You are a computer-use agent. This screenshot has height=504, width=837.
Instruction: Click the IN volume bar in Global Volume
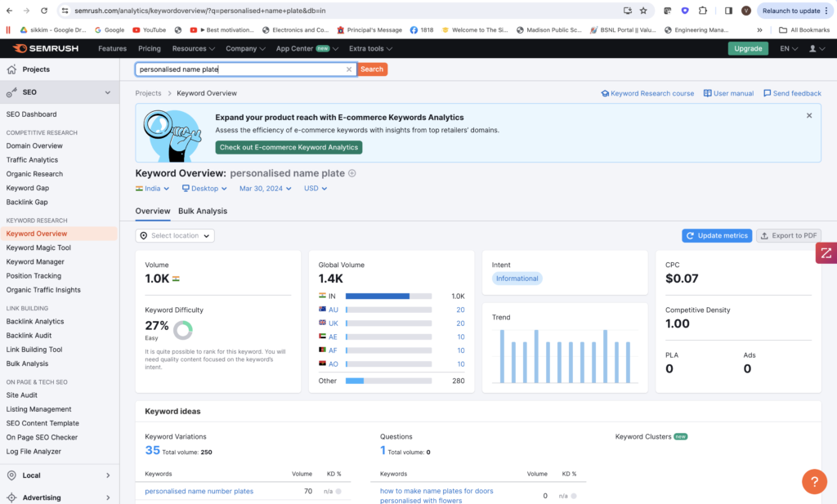point(388,296)
